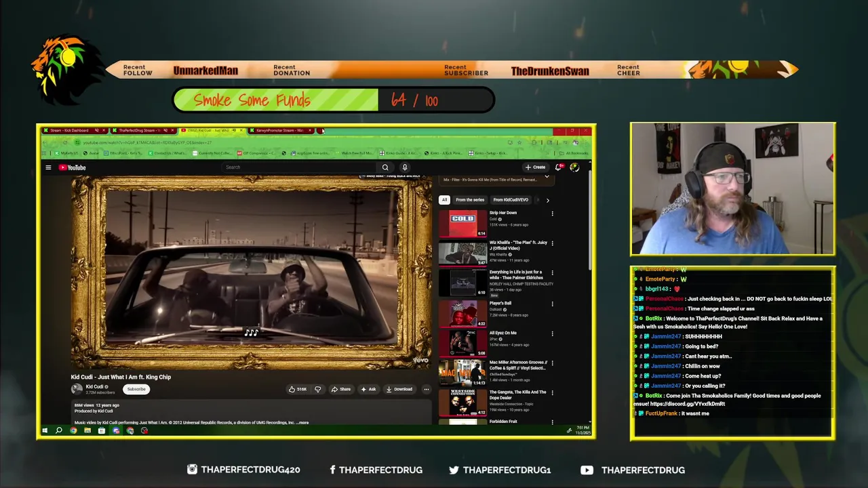The image size is (868, 488).
Task: Click the YouTube THAPERFECTDRUG overlay label
Action: tap(633, 470)
